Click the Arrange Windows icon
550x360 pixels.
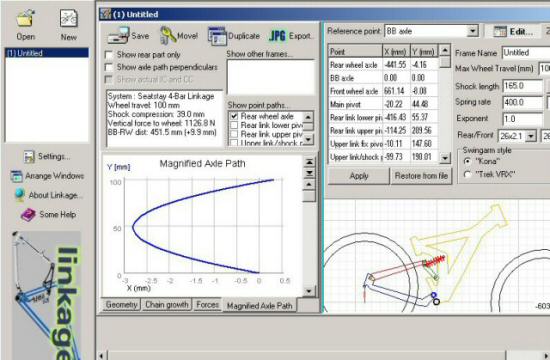(x=16, y=176)
